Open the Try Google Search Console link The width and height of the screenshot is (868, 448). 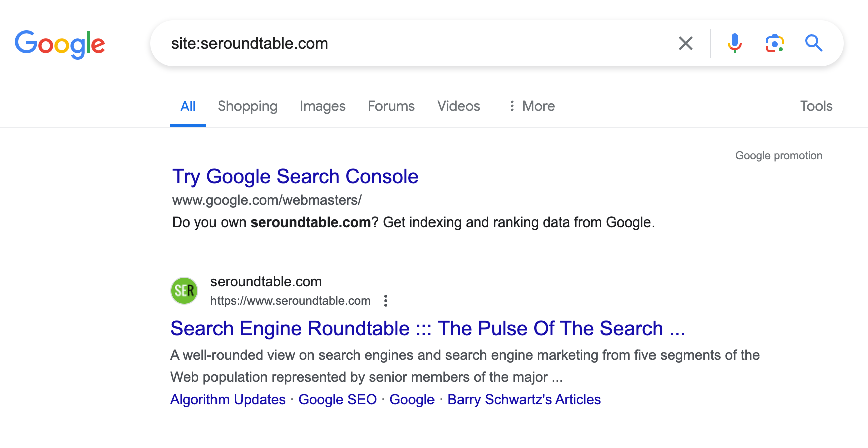(295, 176)
